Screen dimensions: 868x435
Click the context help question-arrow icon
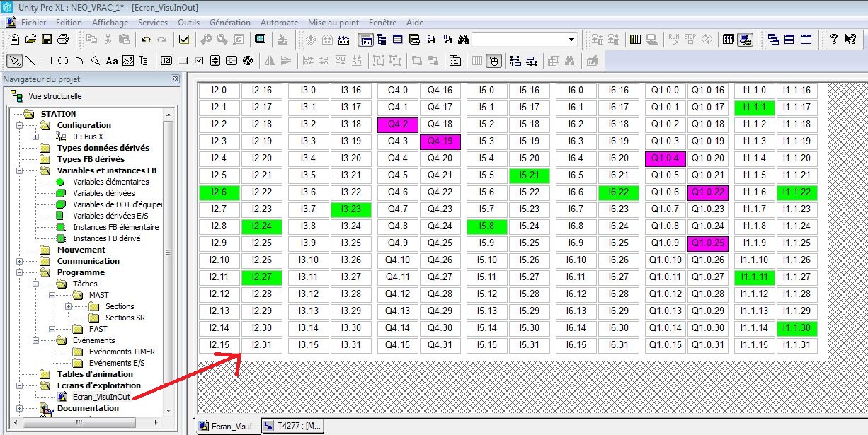click(x=850, y=40)
